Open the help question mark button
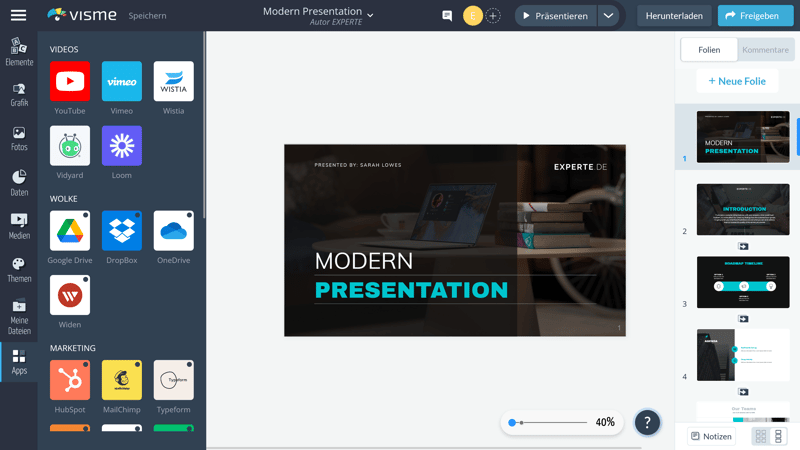The height and width of the screenshot is (450, 800). (x=647, y=422)
